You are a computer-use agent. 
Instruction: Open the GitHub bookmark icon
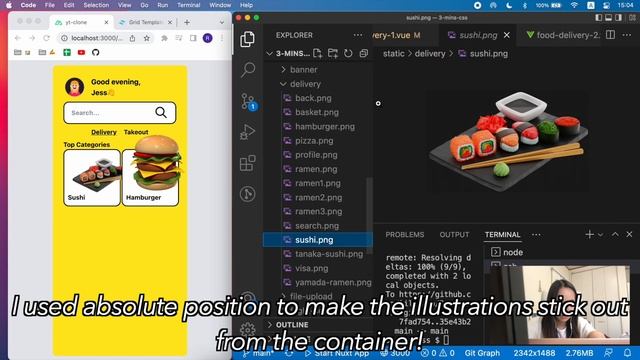96,52
